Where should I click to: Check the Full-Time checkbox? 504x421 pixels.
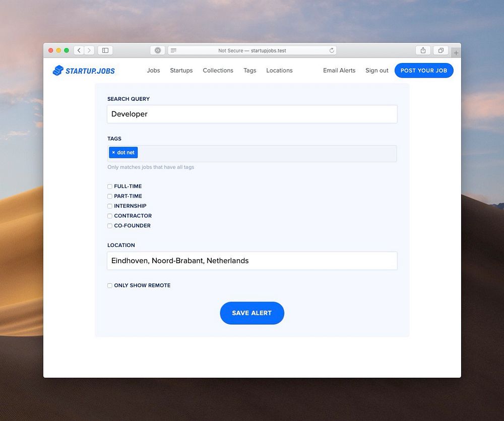(110, 187)
